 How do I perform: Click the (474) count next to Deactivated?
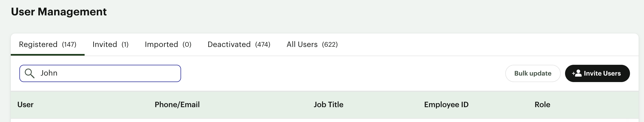point(263,45)
